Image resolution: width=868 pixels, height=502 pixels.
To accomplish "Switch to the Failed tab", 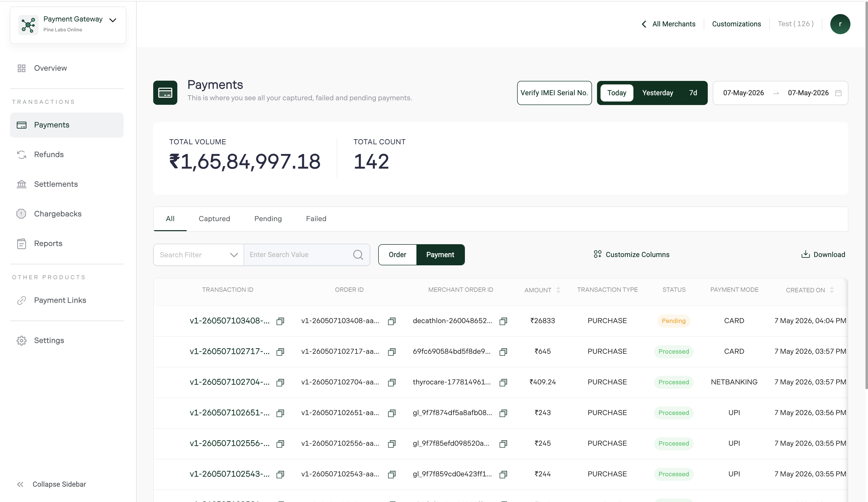I will (x=316, y=219).
